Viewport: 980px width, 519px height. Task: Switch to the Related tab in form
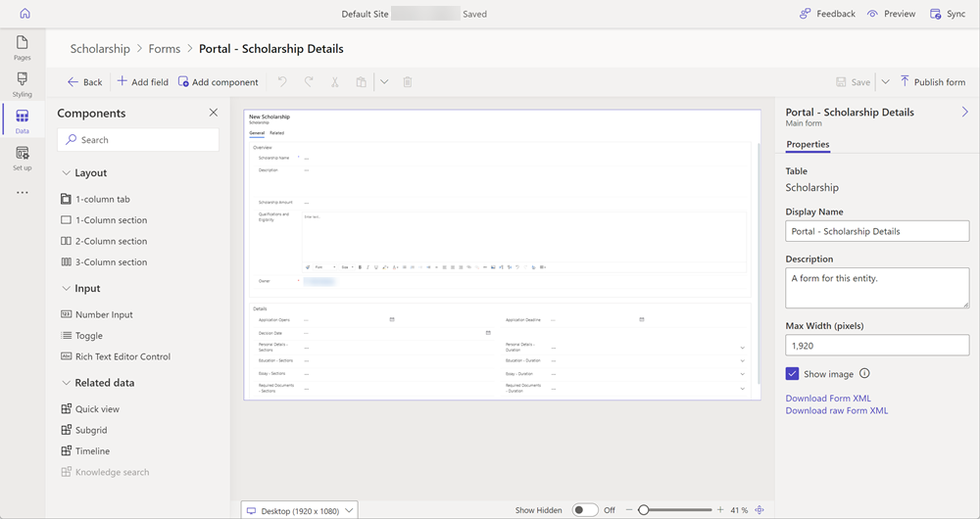point(277,132)
